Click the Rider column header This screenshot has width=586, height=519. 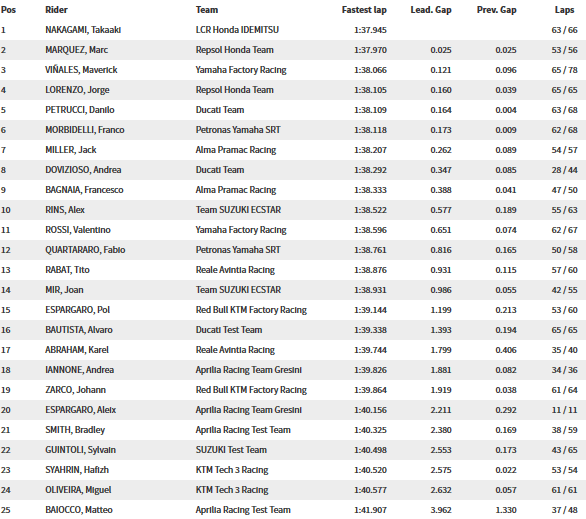[x=56, y=10]
